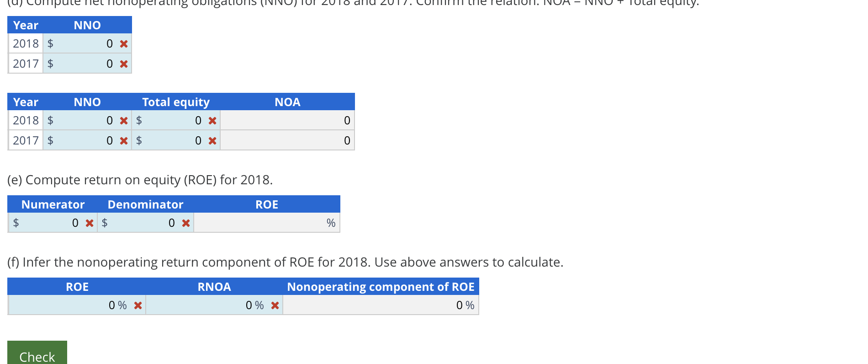Click the red X beside the ROE Numerator
Screen dimensions: 868x364
click(x=90, y=223)
